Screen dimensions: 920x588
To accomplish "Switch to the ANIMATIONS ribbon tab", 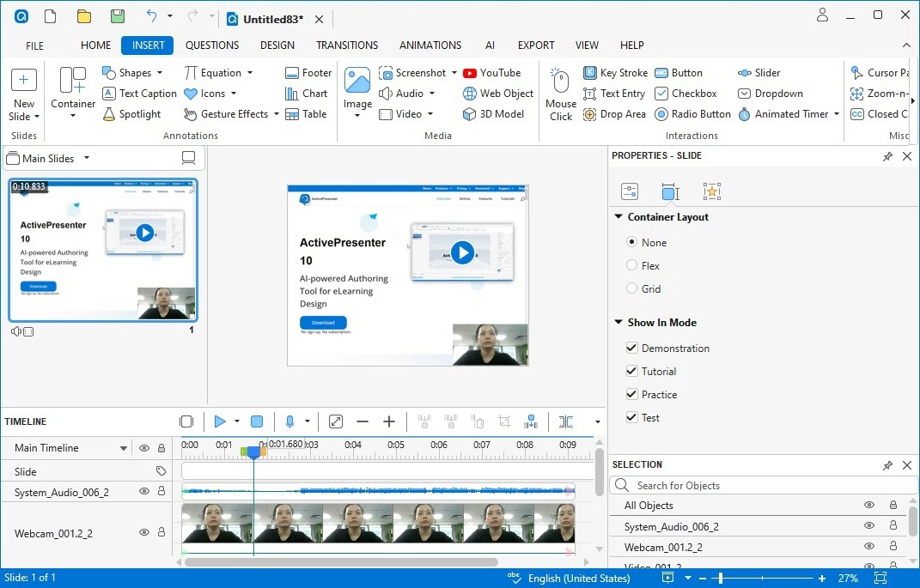I will pyautogui.click(x=430, y=45).
